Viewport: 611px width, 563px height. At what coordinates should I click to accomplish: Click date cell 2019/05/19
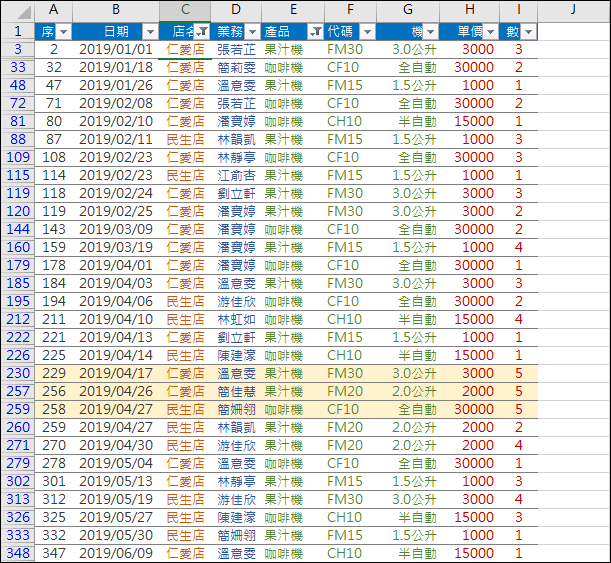coord(116,499)
